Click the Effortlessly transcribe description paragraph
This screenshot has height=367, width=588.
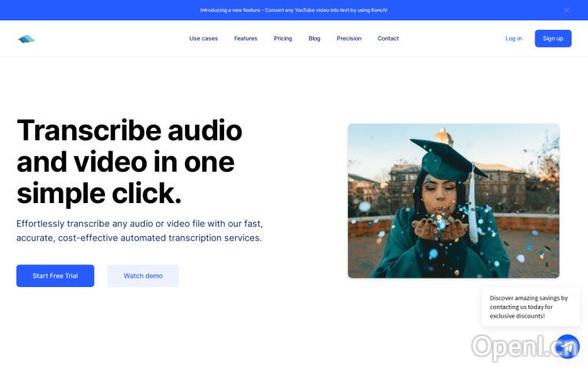140,231
